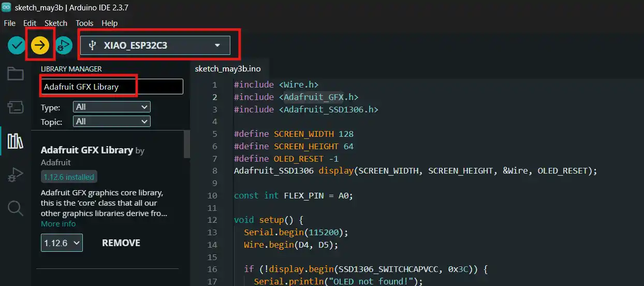The height and width of the screenshot is (286, 644).
Task: Upload the sketch with the arrow button
Action: coord(40,46)
